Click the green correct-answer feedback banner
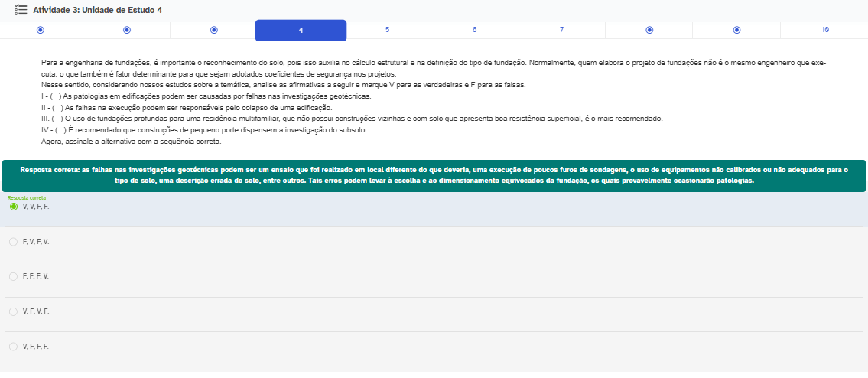 [434, 175]
